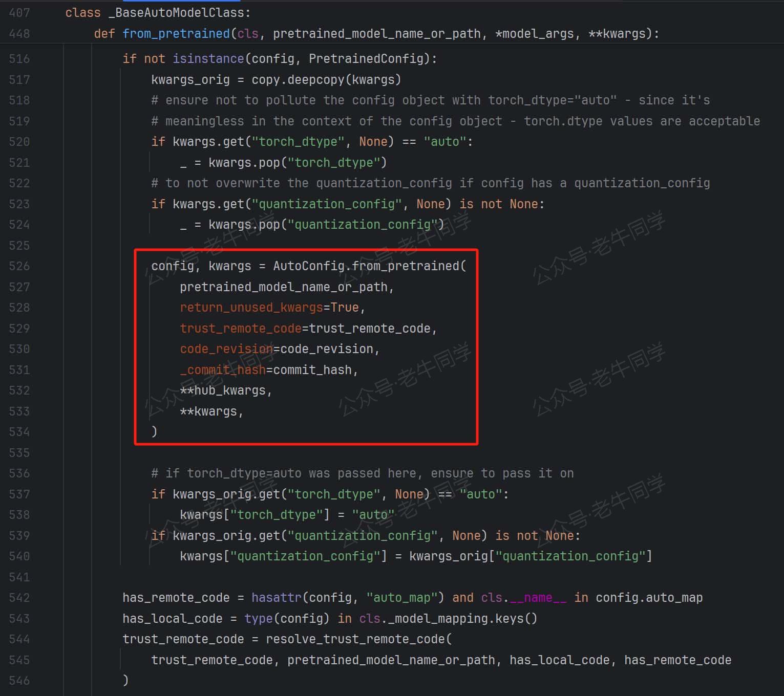This screenshot has height=696, width=784.
Task: Click cls.__name__ on line 542
Action: [x=523, y=598]
